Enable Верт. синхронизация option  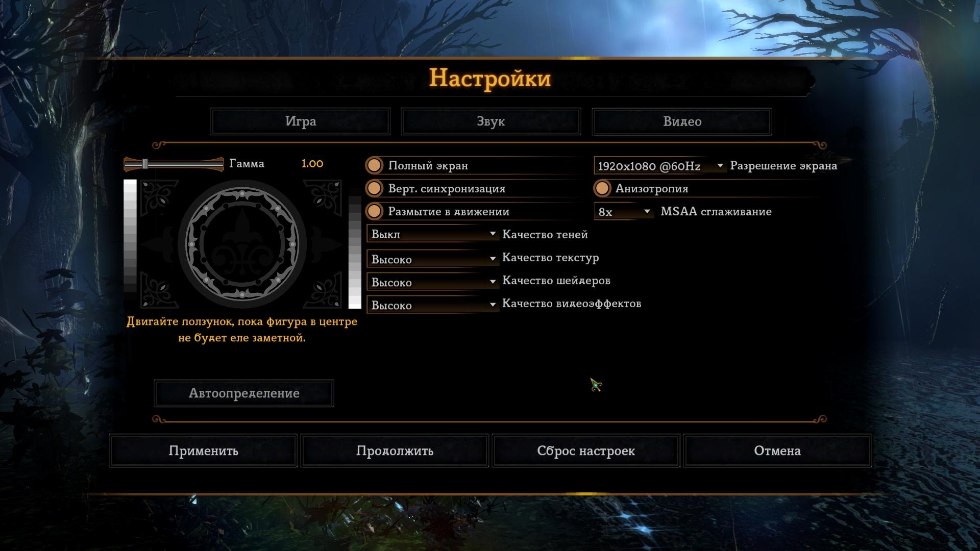[x=374, y=188]
